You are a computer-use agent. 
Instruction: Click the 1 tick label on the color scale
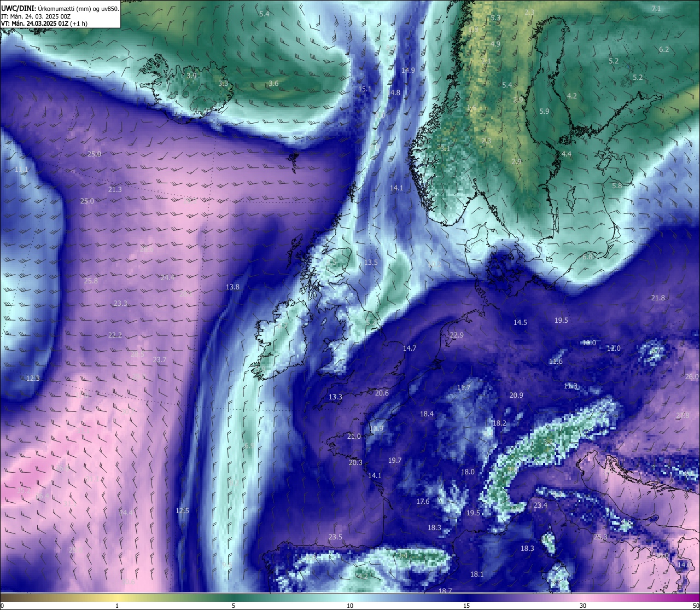pos(117,606)
